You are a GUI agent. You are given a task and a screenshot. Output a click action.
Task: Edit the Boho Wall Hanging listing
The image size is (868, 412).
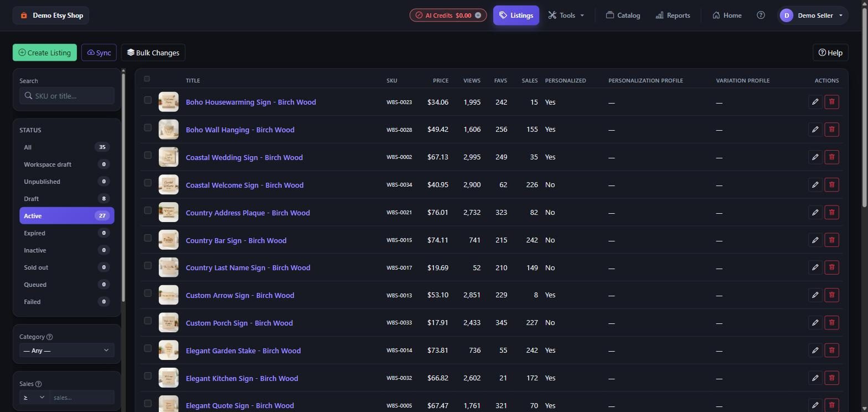pos(815,130)
